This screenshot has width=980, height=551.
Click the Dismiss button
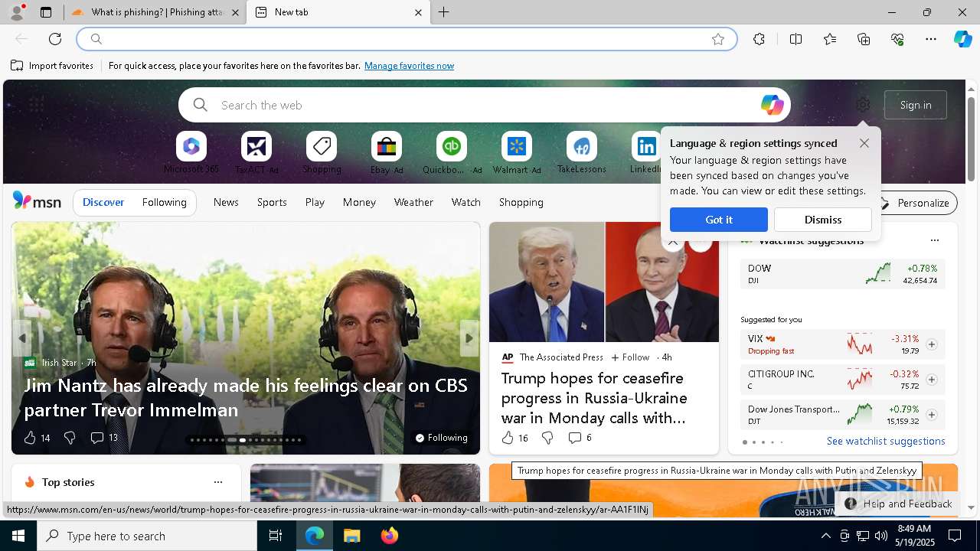823,220
